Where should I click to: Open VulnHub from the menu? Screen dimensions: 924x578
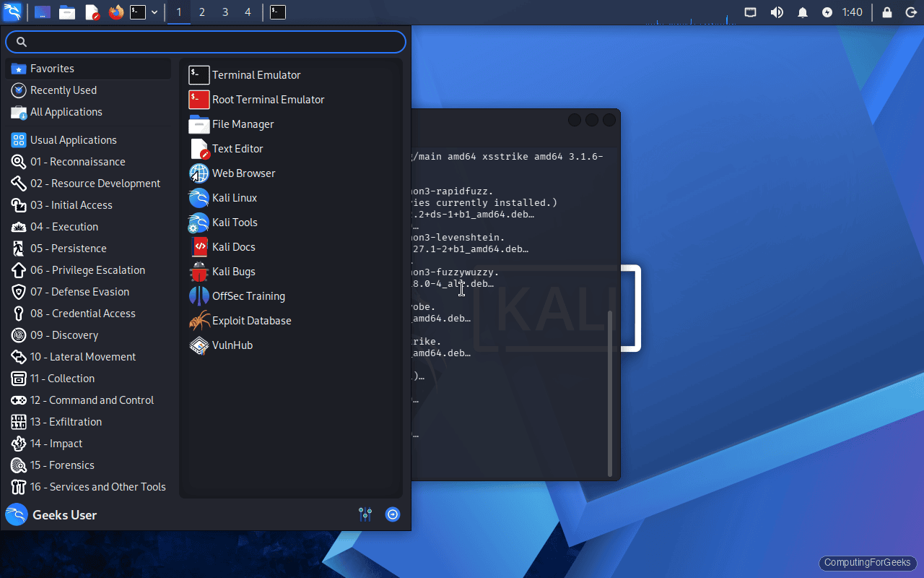pyautogui.click(x=230, y=345)
